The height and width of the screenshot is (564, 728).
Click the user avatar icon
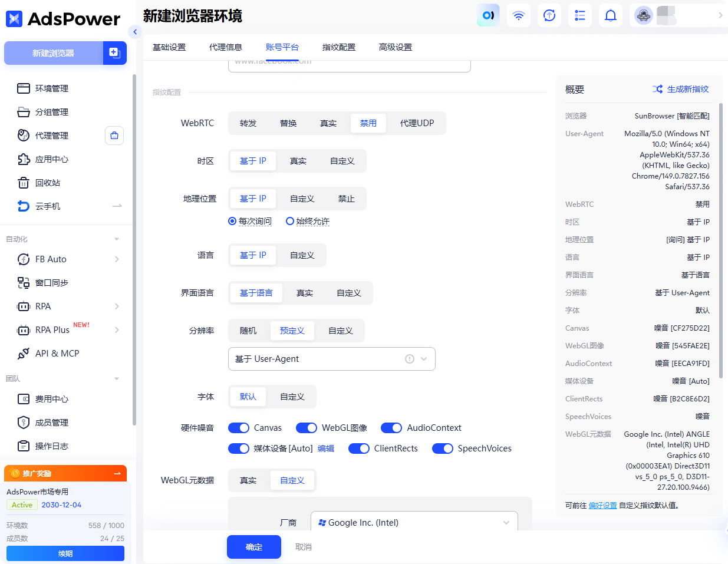(644, 15)
